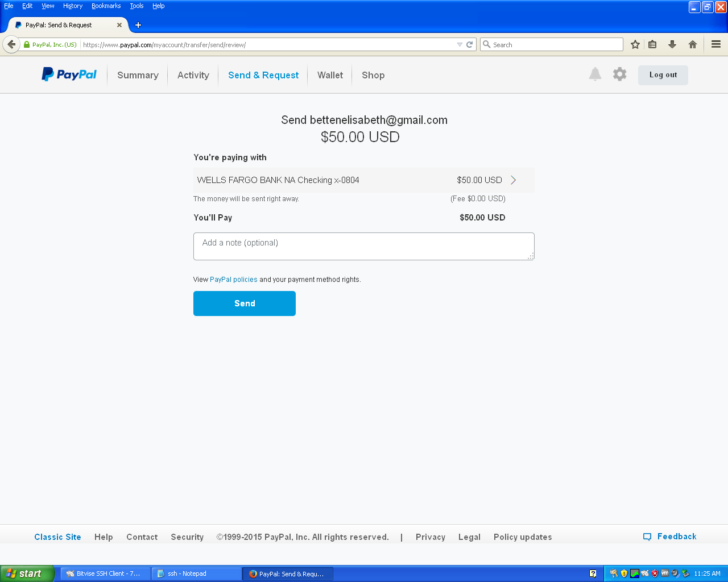Click the Feedback link
Screen dimensions: 728x582
point(677,537)
